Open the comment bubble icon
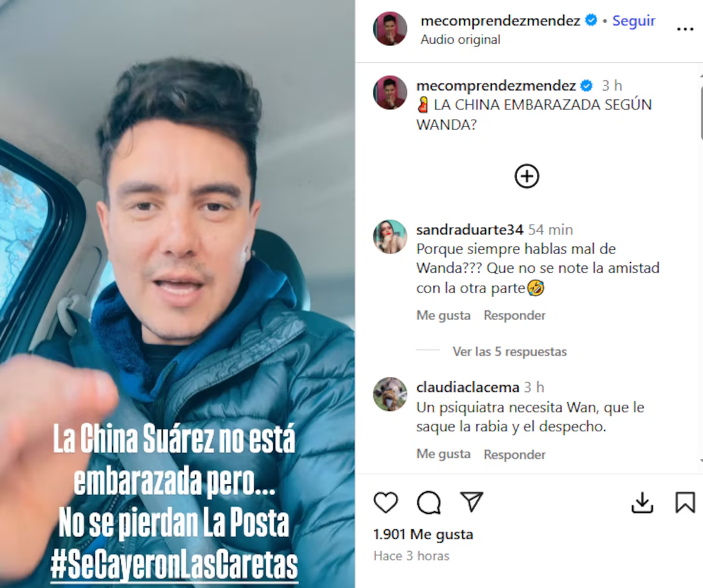 click(x=429, y=502)
